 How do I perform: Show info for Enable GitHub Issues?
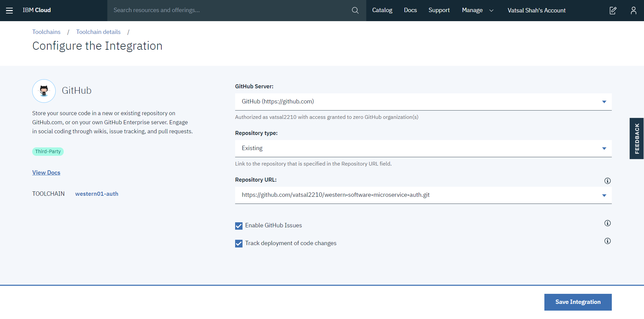(607, 223)
